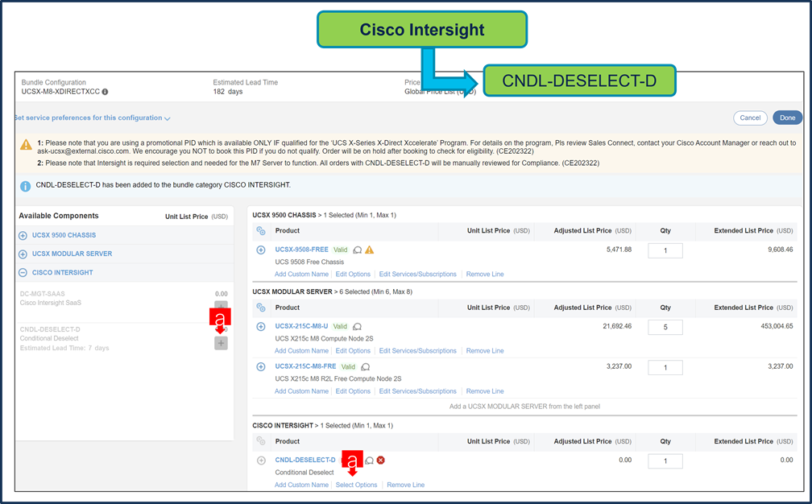Image resolution: width=812 pixels, height=504 pixels.
Task: Click Edit Options for UCSX-215C-M8-FRE
Action: tap(353, 391)
